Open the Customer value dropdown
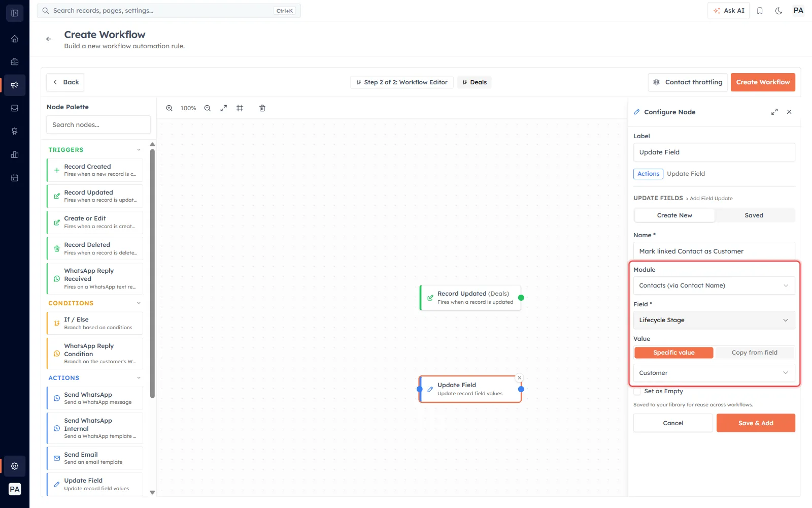Image resolution: width=812 pixels, height=508 pixels. pos(714,373)
